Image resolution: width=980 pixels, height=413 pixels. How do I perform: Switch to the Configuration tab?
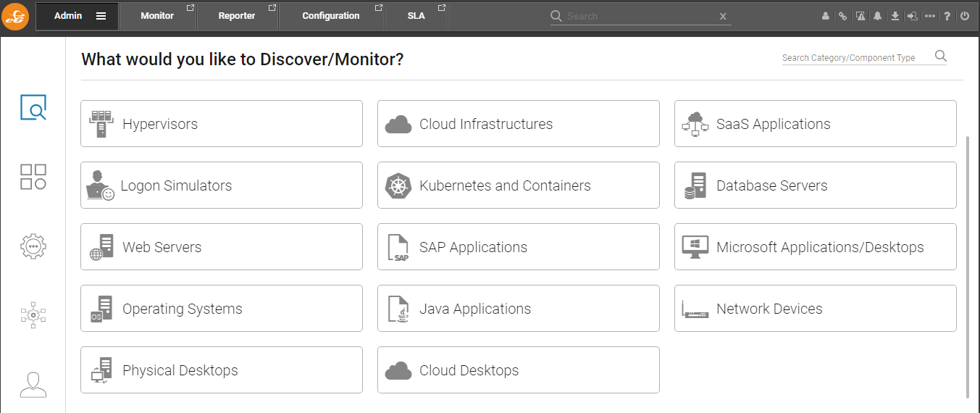332,16
